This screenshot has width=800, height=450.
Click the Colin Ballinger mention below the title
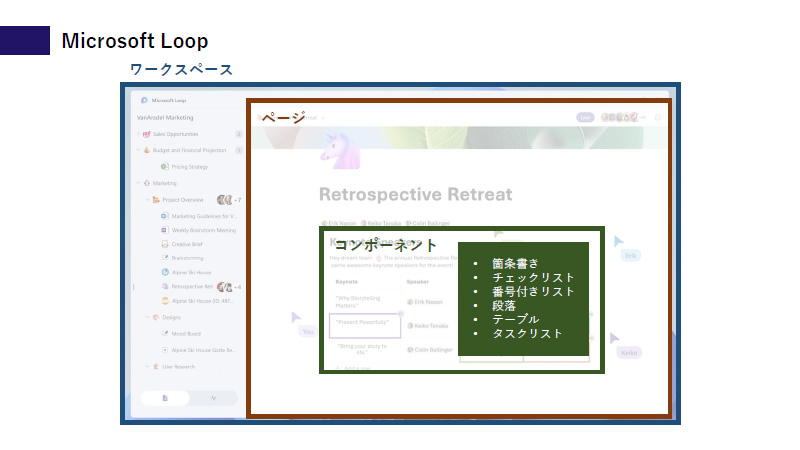coord(428,223)
